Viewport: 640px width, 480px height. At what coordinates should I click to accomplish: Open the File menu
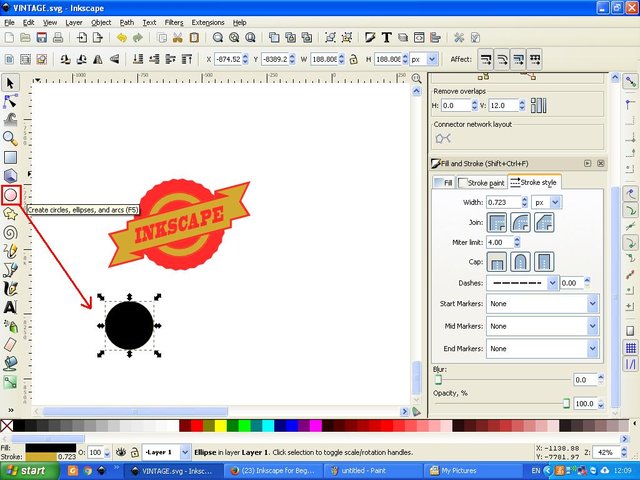pos(9,22)
